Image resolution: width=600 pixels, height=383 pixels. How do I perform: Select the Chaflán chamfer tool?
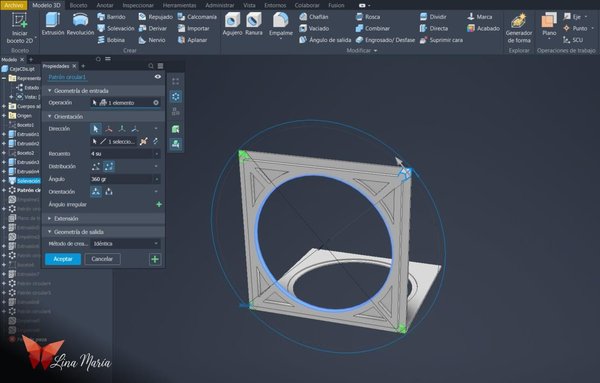click(314, 17)
